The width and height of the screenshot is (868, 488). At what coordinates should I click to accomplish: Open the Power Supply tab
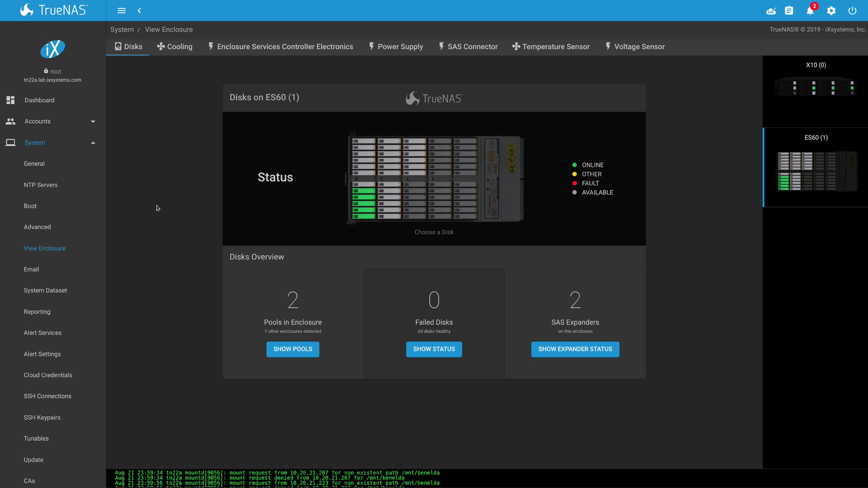click(x=396, y=46)
